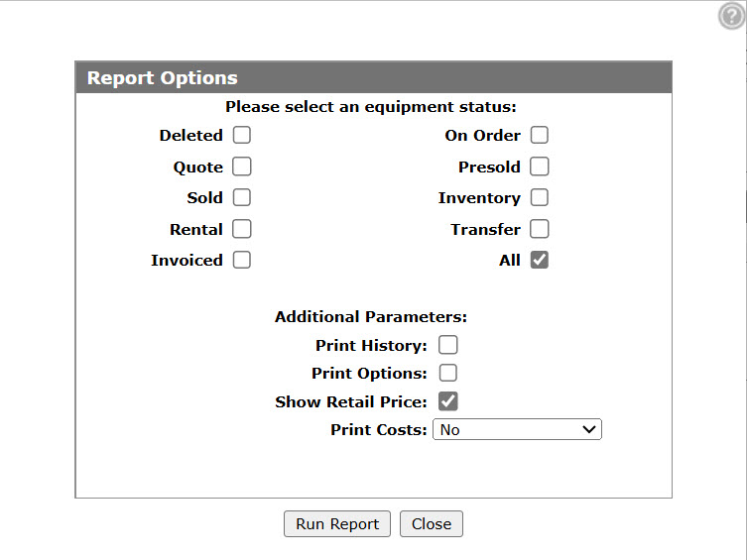747x560 pixels.
Task: Click the Report Options header bar
Action: click(x=373, y=77)
